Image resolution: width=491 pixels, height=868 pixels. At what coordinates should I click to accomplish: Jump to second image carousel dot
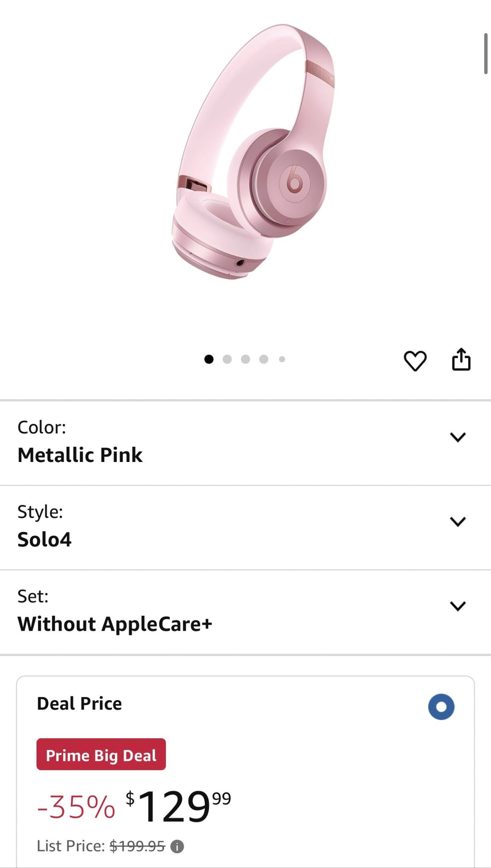(227, 359)
